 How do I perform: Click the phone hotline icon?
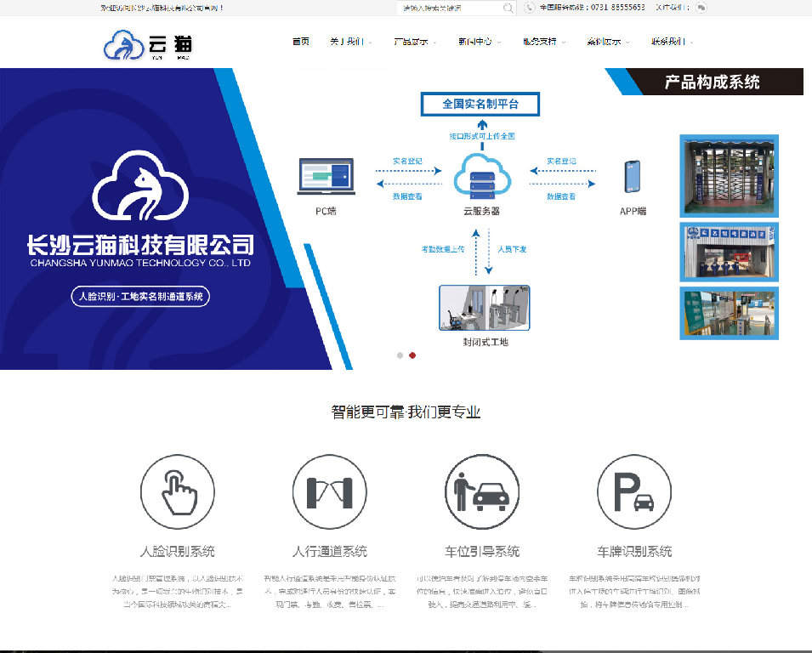coord(529,8)
